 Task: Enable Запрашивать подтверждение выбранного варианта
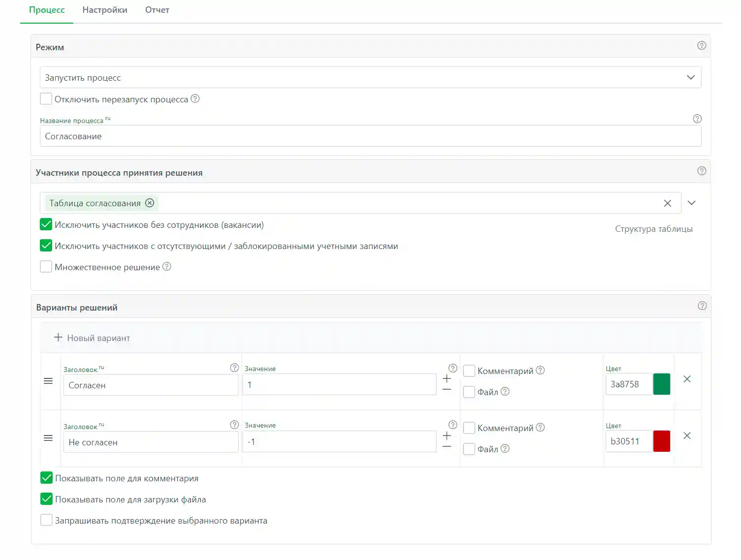pyautogui.click(x=46, y=520)
